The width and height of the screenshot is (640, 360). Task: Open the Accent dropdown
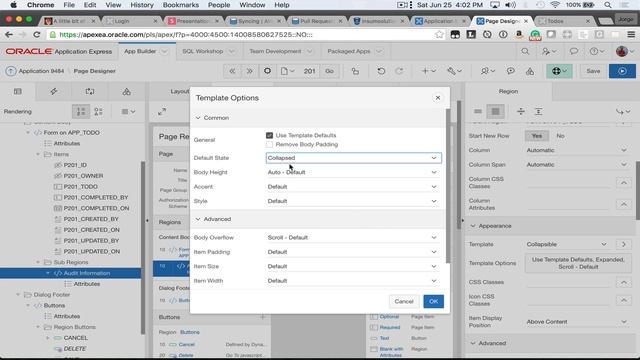pos(353,187)
